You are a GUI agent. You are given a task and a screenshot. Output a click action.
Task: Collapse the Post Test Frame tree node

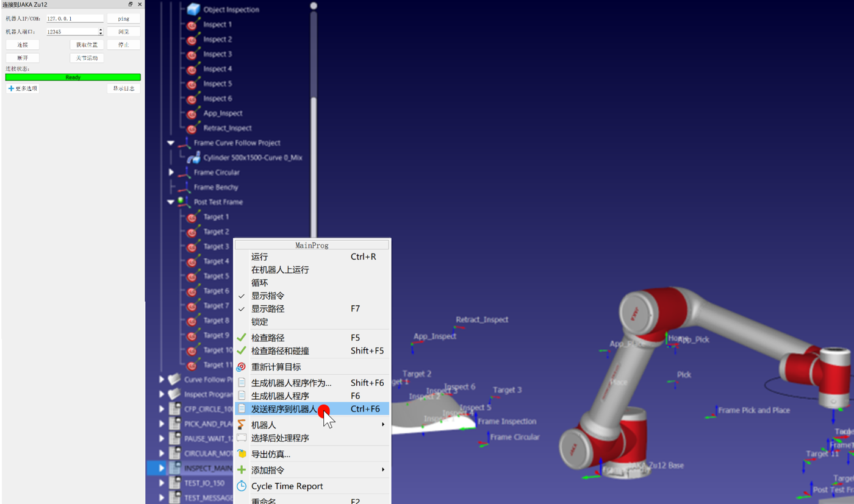point(171,201)
